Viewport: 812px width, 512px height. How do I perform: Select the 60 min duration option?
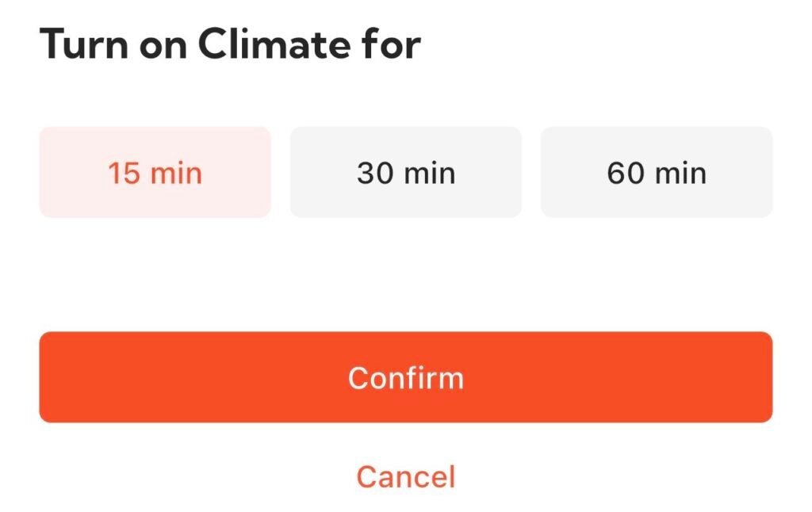[656, 172]
